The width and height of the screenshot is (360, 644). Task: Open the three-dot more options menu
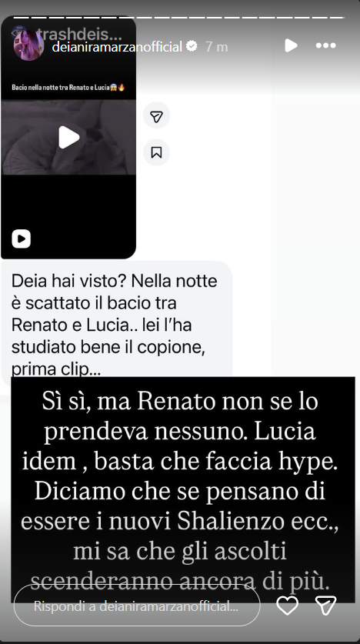(x=326, y=45)
